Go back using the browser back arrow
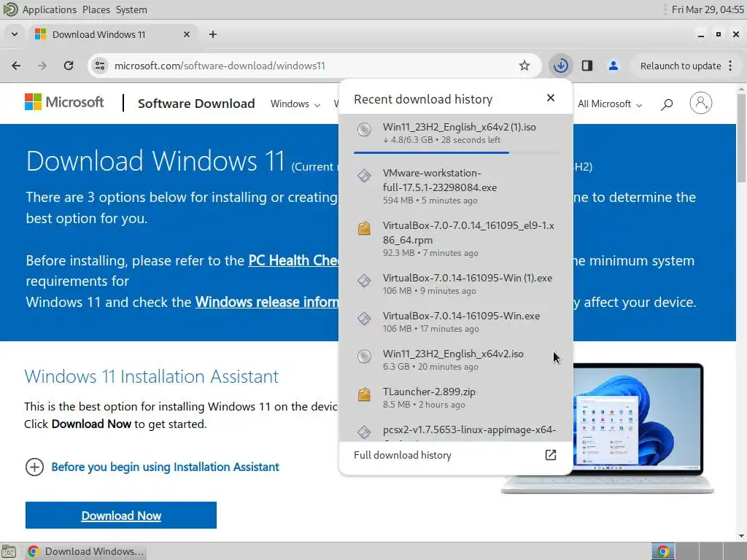Viewport: 747px width, 560px height. coord(16,66)
